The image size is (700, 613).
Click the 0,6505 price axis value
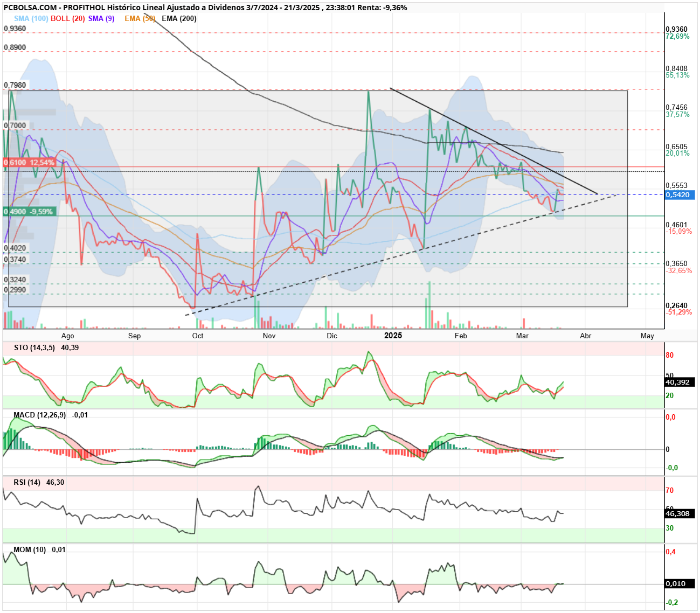(676, 147)
